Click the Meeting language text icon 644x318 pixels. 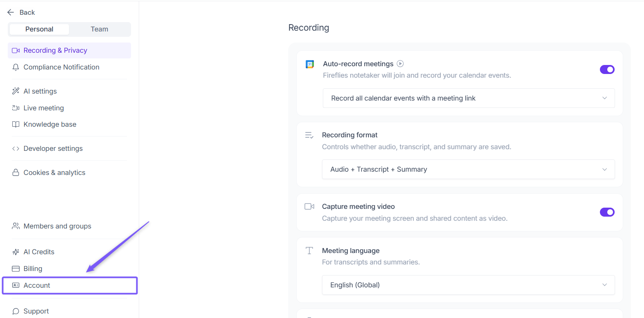click(309, 251)
